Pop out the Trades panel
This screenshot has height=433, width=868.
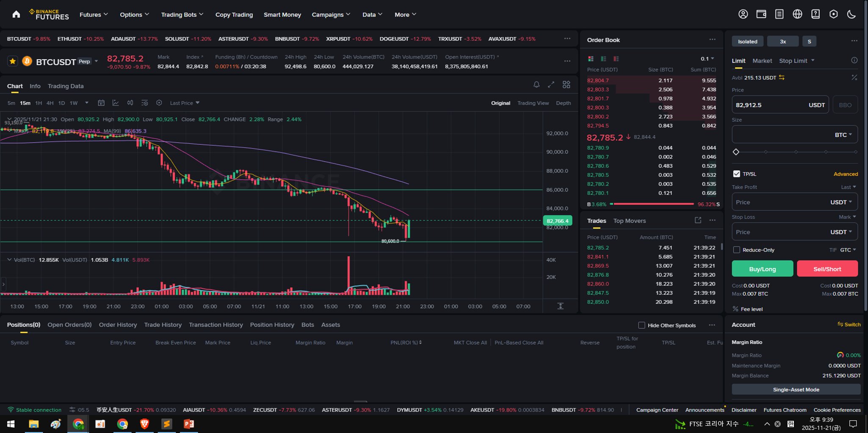(698, 220)
